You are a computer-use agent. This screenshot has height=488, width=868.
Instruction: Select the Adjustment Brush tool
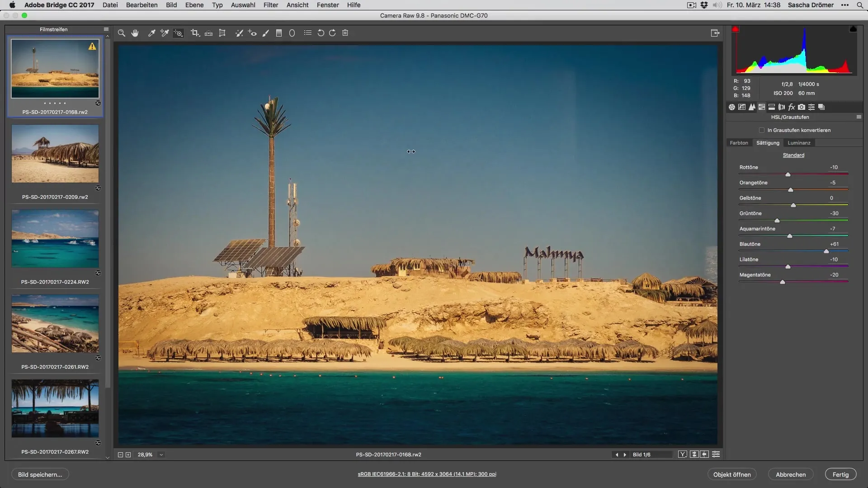pyautogui.click(x=266, y=33)
